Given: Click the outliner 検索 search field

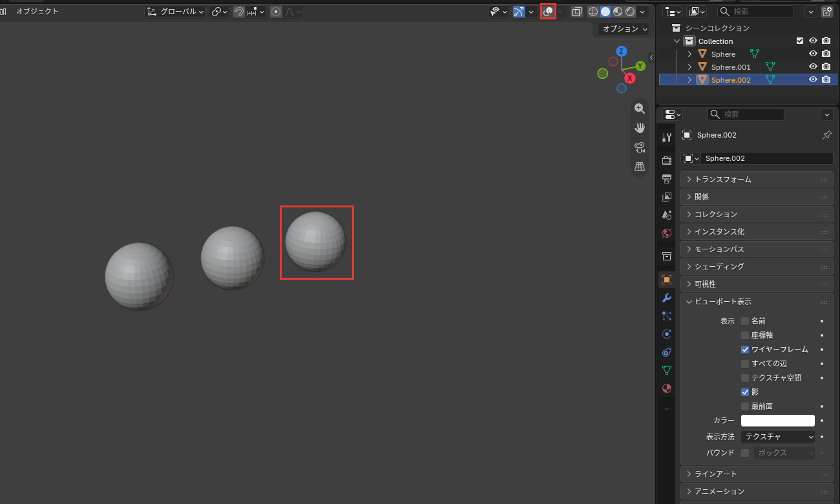Looking at the screenshot, I should pyautogui.click(x=755, y=12).
